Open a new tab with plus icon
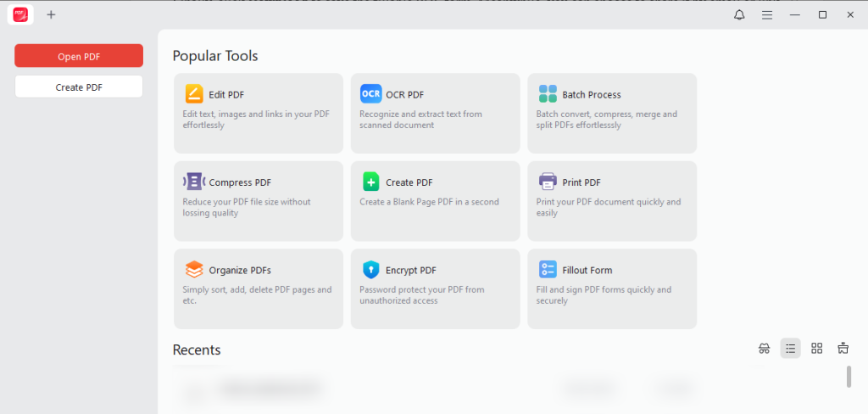This screenshot has width=868, height=414. (x=51, y=15)
